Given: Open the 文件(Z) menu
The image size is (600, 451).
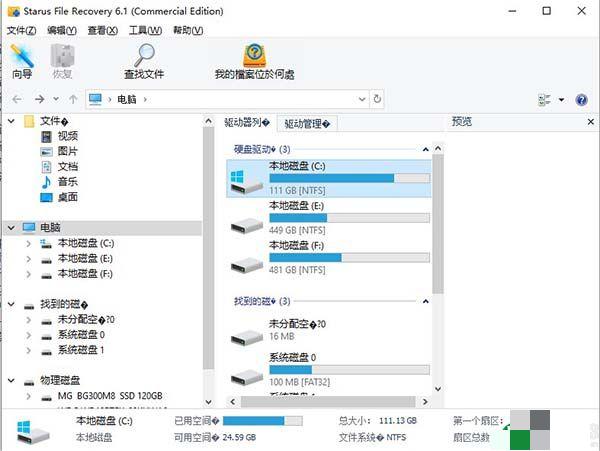Looking at the screenshot, I should click(21, 30).
